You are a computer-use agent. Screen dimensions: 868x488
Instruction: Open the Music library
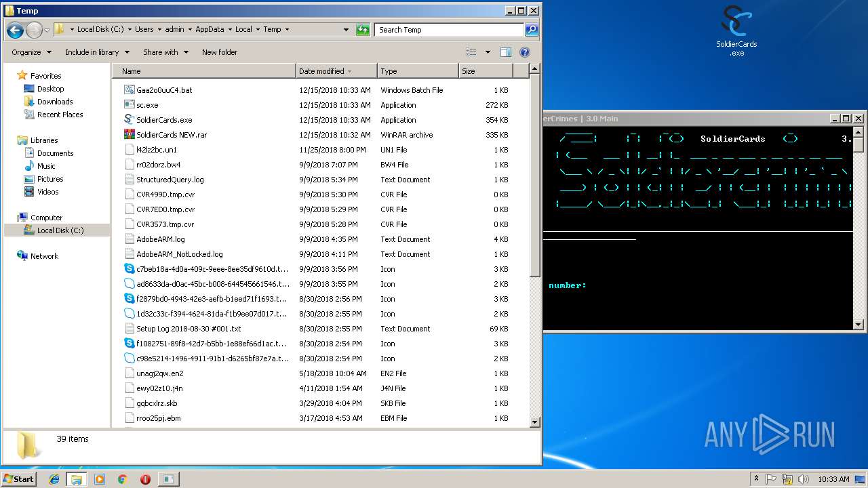(46, 166)
